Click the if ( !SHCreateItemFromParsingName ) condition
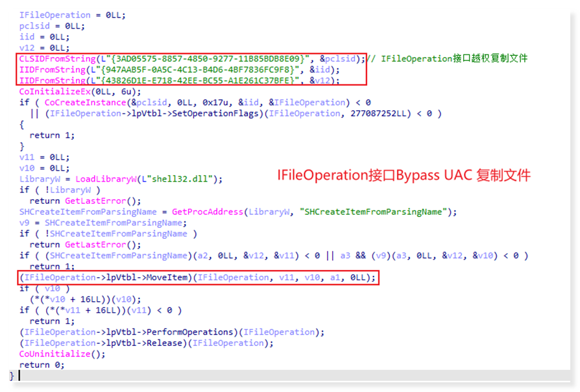This screenshot has height=392, width=580. click(x=108, y=234)
